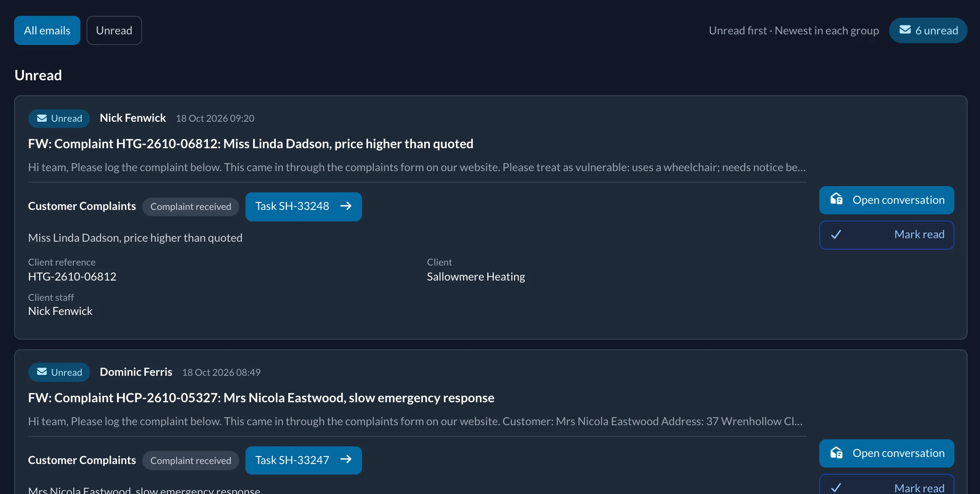Click timestamp 18 Oct 2026 09:20

[215, 118]
